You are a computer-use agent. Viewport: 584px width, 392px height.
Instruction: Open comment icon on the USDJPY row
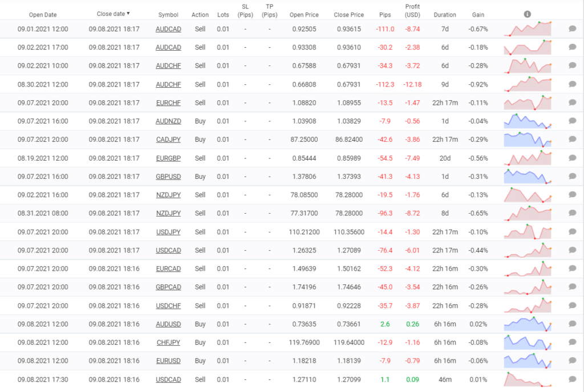pyautogui.click(x=573, y=232)
